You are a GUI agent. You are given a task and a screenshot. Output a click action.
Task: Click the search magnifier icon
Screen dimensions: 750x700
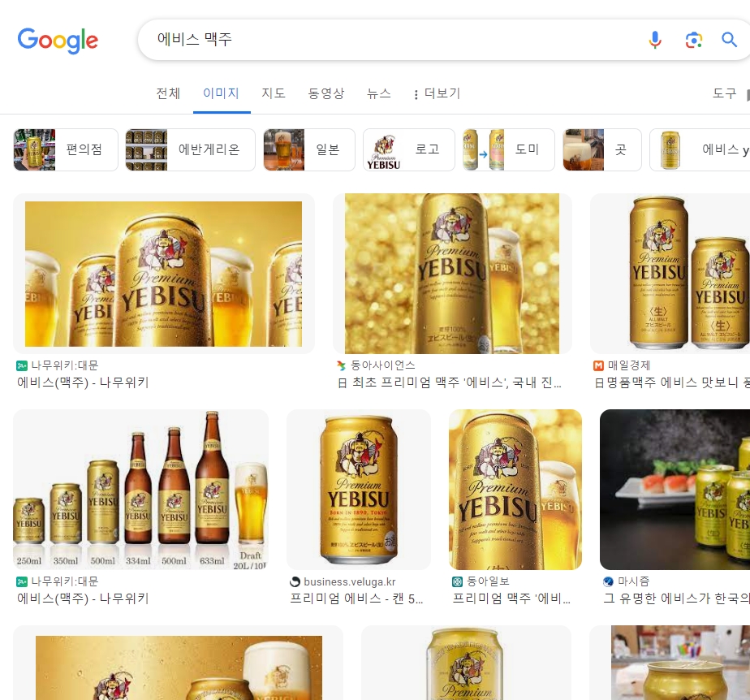tap(730, 39)
